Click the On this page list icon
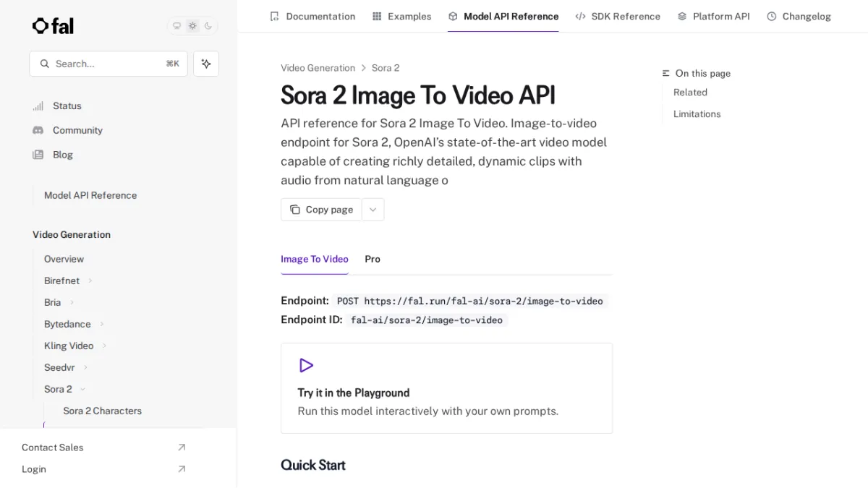The height and width of the screenshot is (488, 868). click(x=666, y=74)
